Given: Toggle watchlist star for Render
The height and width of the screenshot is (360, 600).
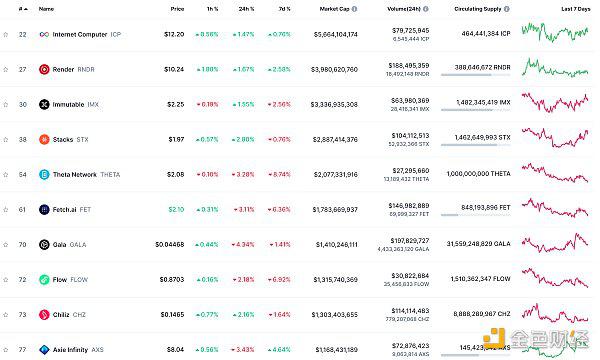Looking at the screenshot, I should click(6, 69).
